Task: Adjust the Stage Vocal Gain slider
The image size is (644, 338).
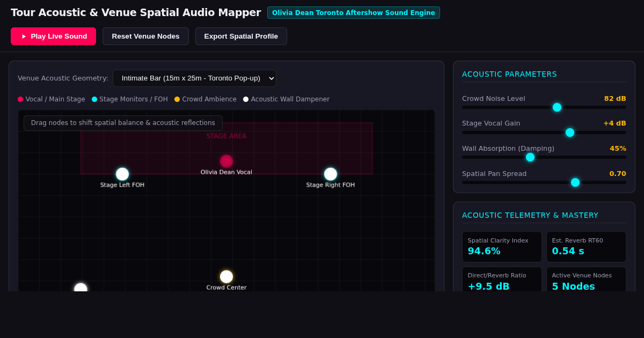Action: (x=544, y=133)
